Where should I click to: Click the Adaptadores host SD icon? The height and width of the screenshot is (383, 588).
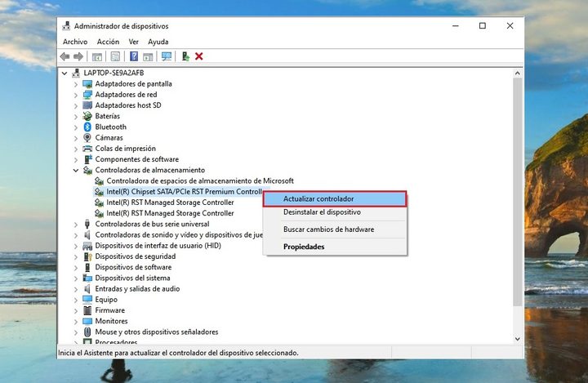[87, 105]
